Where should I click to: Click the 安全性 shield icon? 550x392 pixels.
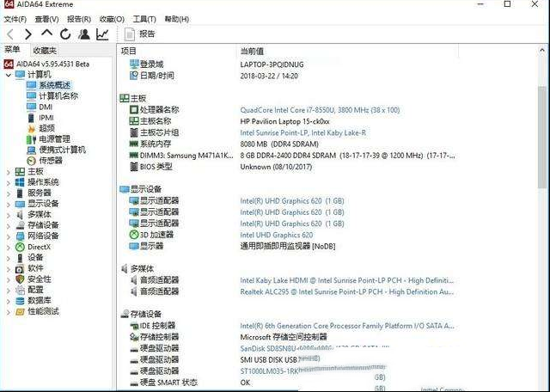[20, 279]
